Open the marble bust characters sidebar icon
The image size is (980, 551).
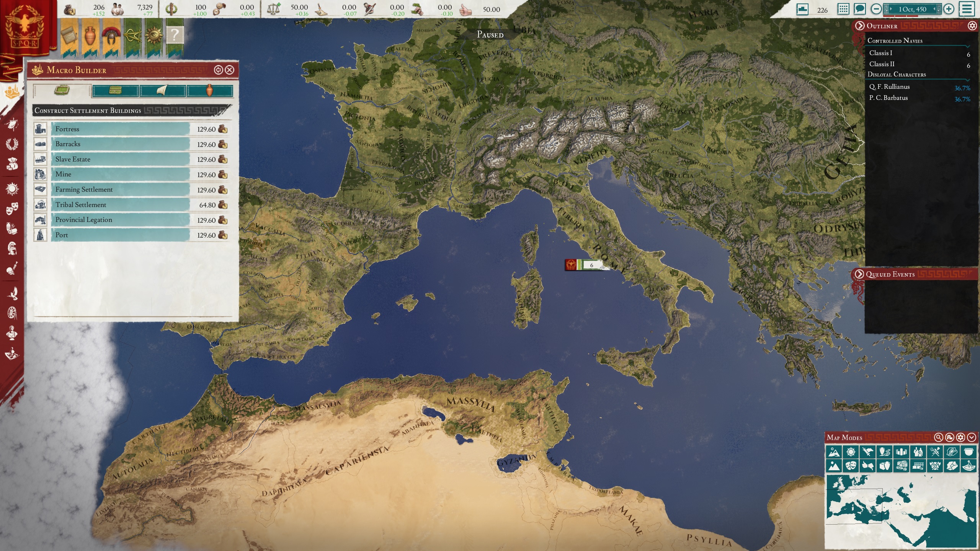click(x=12, y=333)
